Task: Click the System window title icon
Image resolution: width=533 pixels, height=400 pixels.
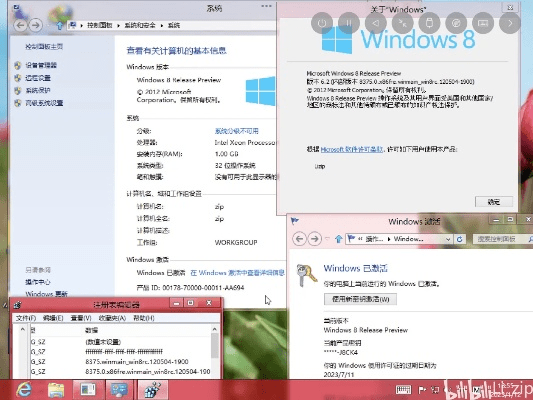Action: 16,7
